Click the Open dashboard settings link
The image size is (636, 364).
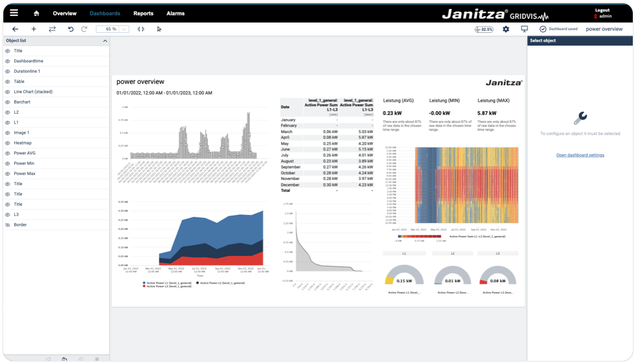(x=580, y=155)
